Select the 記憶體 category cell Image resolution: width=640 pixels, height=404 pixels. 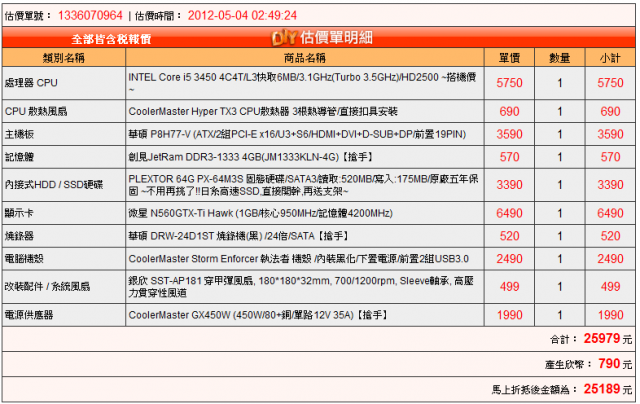pos(64,157)
